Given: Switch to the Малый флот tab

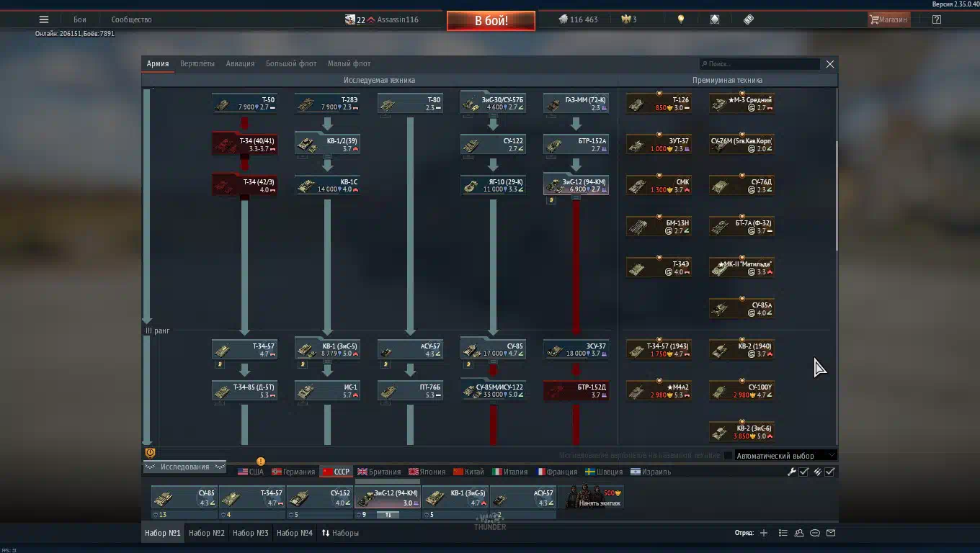Looking at the screenshot, I should tap(349, 63).
